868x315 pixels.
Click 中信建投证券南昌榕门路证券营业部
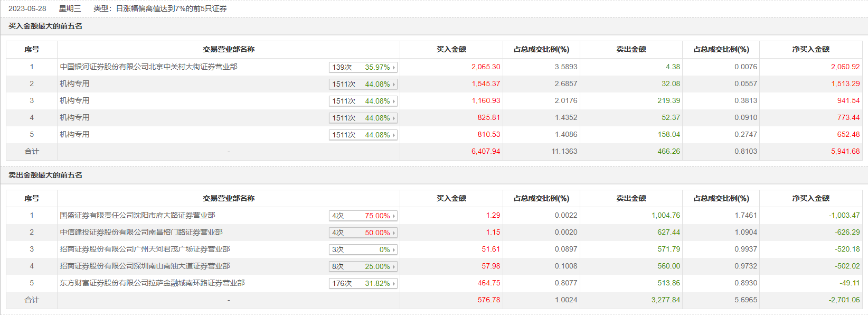(x=141, y=232)
